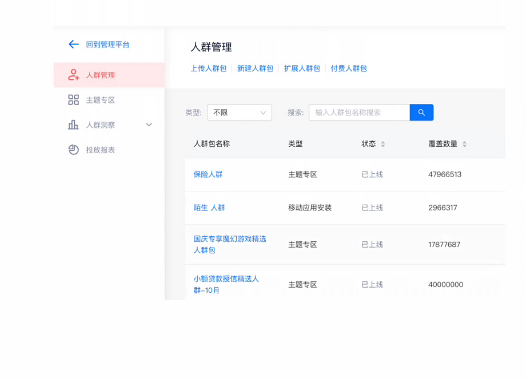Click the 投放报表 pie chart icon
Screen dimensions: 526x380
73,150
